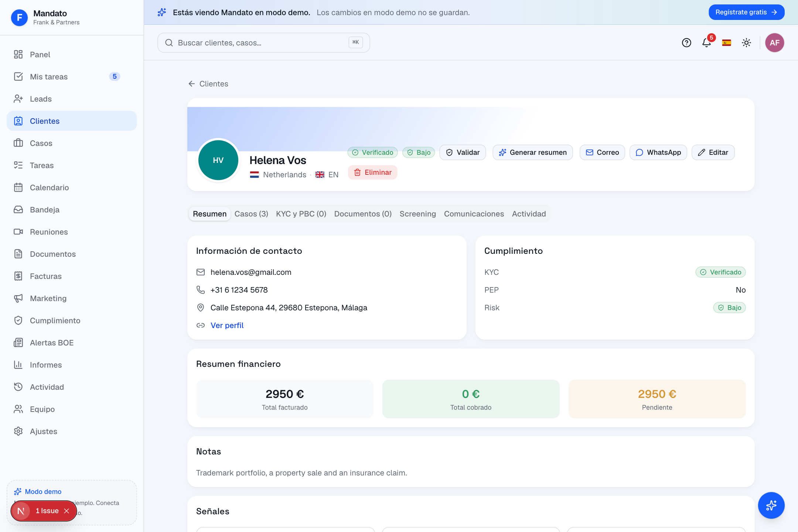Open Facturas invoice icon
Image resolution: width=798 pixels, height=532 pixels.
click(18, 276)
